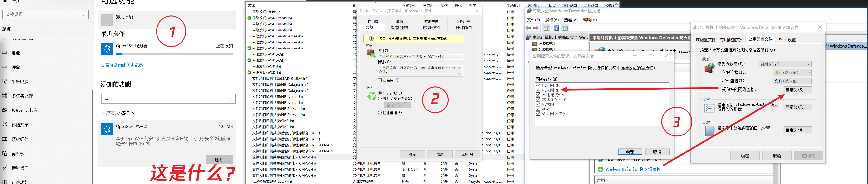Click the green arrow icon beside 防火墙属性 link
Image resolution: width=868 pixels, height=184 pixels.
pyautogui.click(x=600, y=170)
